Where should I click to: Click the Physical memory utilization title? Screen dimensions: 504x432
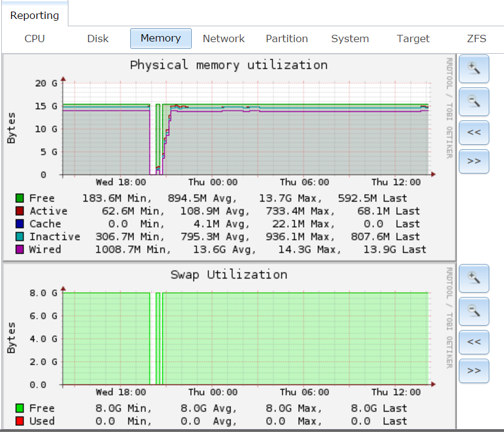(229, 65)
